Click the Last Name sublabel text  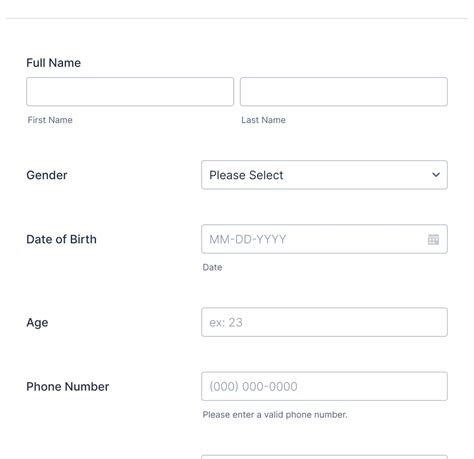coord(263,120)
